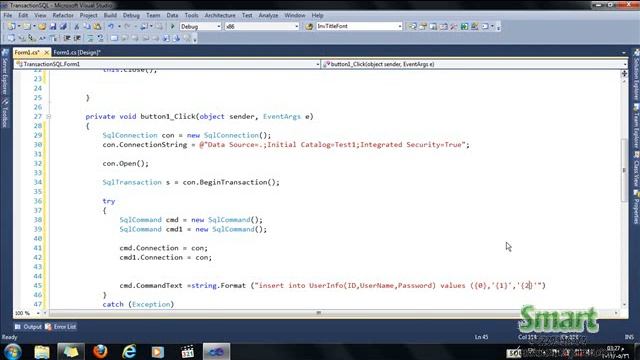The width and height of the screenshot is (640, 360).
Task: Click the Extension Manager icon
Action: click(475, 27)
